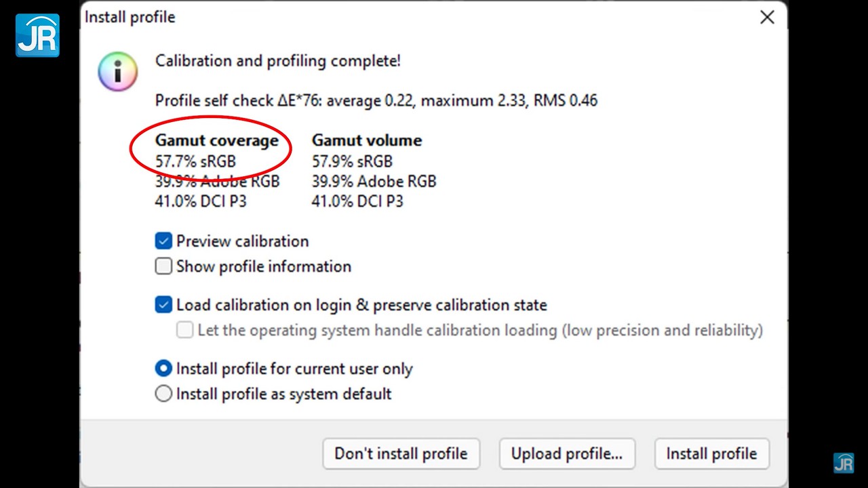The image size is (868, 488).
Task: Open the Upload profile... option
Action: 566,453
